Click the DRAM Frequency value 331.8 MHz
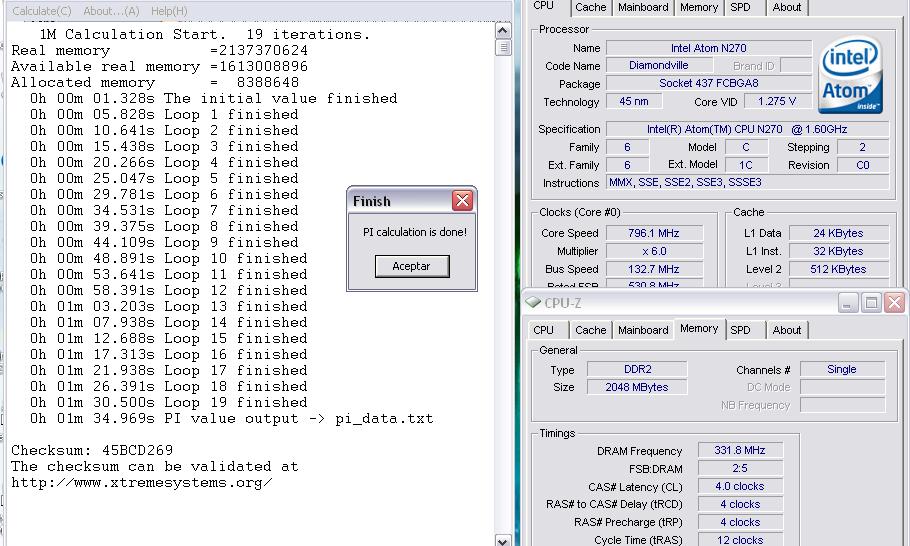This screenshot has width=910, height=546. coord(740,450)
